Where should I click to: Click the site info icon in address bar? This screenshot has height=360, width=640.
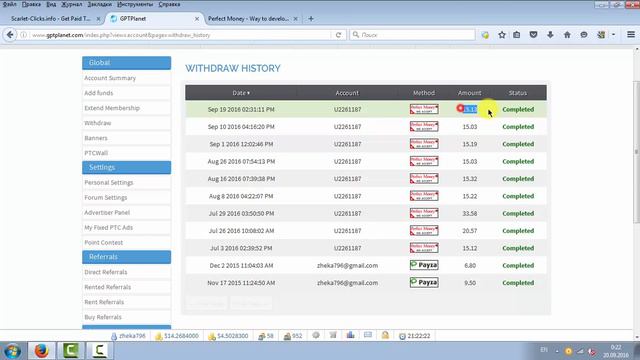pos(24,35)
